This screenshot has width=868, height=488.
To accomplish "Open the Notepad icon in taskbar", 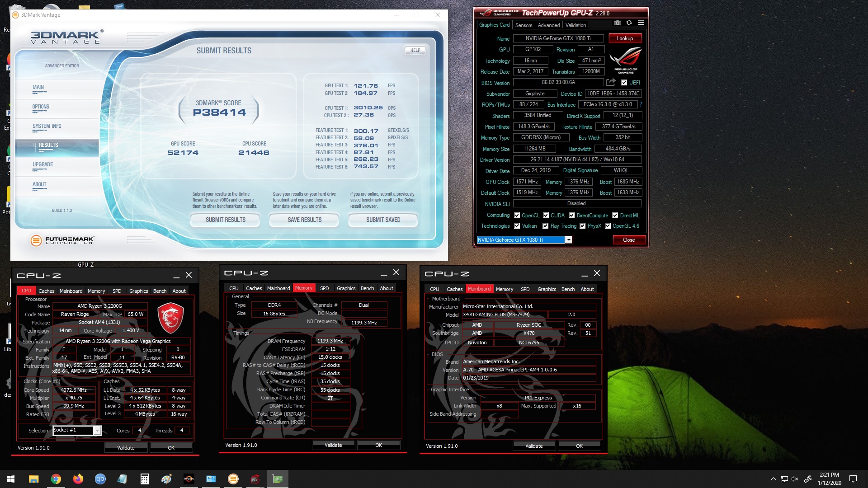I will point(122,479).
